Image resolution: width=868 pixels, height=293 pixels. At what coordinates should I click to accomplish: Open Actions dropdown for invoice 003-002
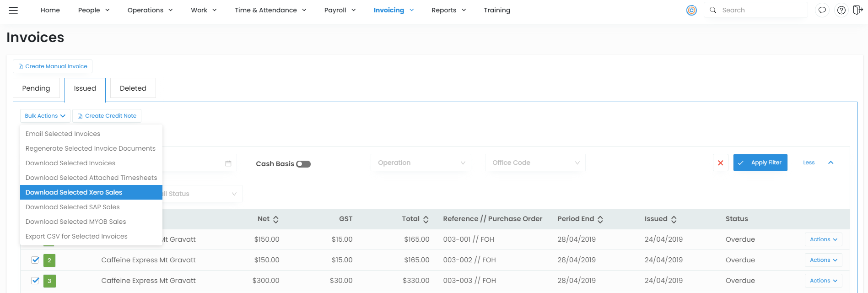(x=823, y=260)
